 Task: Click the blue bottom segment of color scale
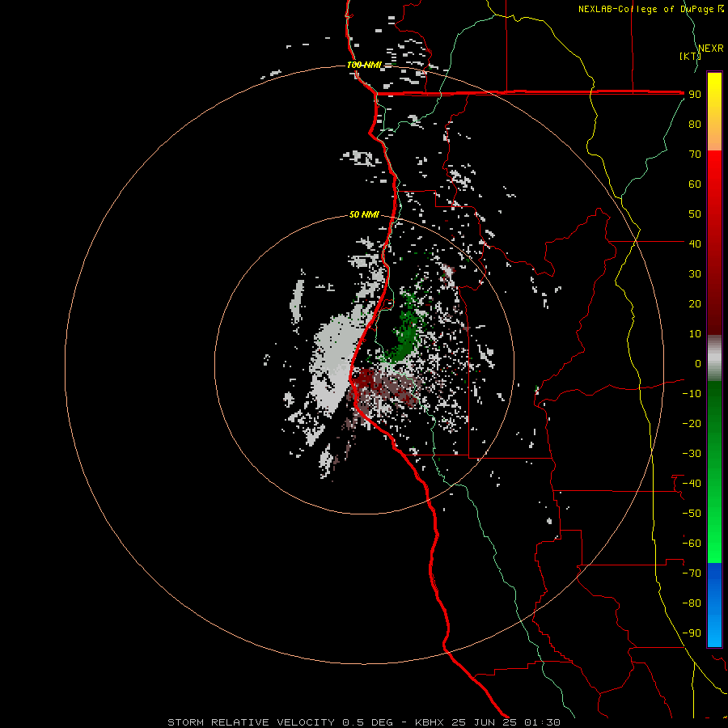click(x=714, y=605)
